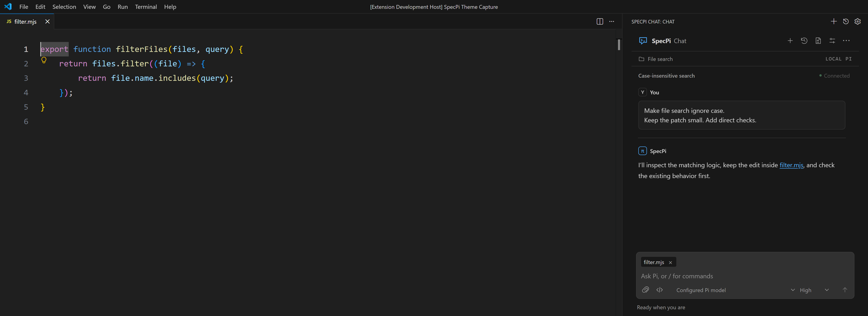868x316 pixels.
Task: Click the filterFiles function name in code
Action: [x=142, y=49]
